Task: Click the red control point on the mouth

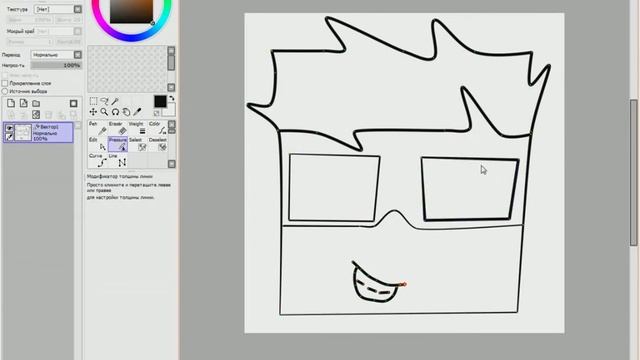Action: (x=404, y=284)
